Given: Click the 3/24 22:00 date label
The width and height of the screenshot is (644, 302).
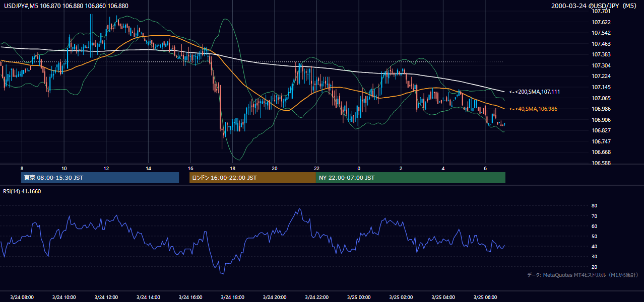Looking at the screenshot, I should point(316,297).
